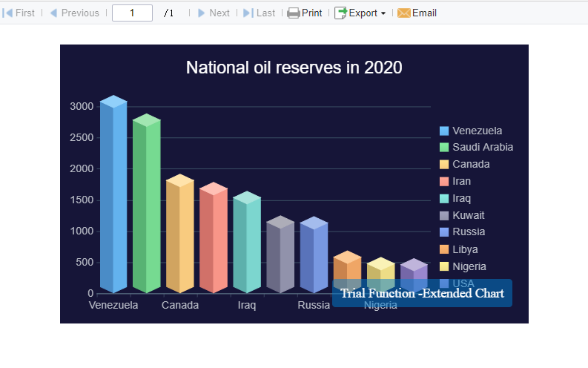Click the Iran legend color swatch
The width and height of the screenshot is (588, 368).
pyautogui.click(x=444, y=182)
